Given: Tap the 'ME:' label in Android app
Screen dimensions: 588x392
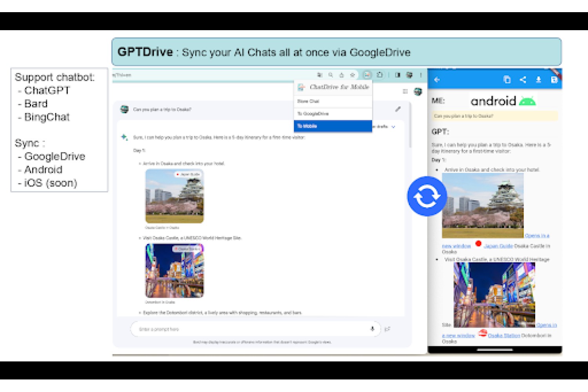Looking at the screenshot, I should [438, 101].
